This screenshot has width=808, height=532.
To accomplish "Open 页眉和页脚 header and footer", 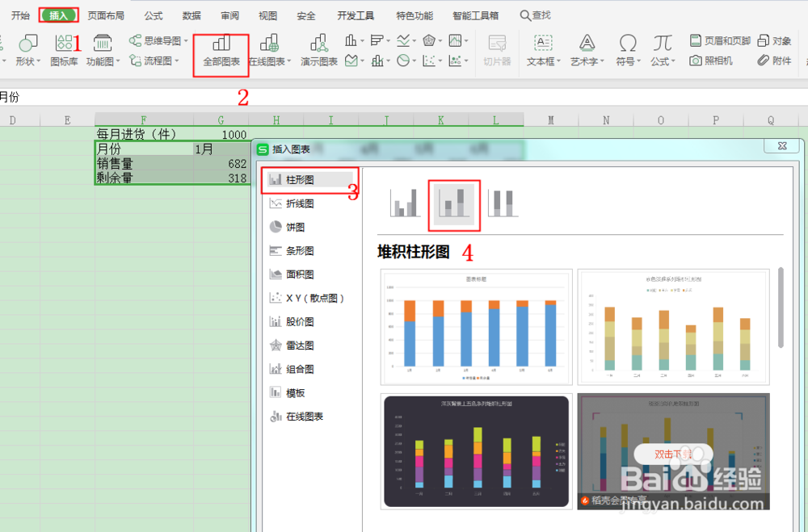I will pos(720,40).
